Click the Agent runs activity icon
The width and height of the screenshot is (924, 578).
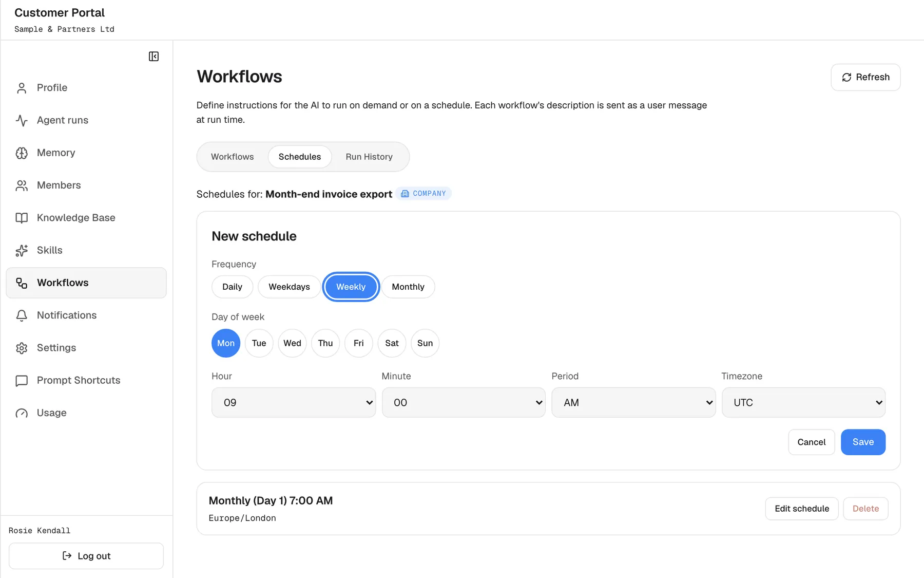click(22, 120)
